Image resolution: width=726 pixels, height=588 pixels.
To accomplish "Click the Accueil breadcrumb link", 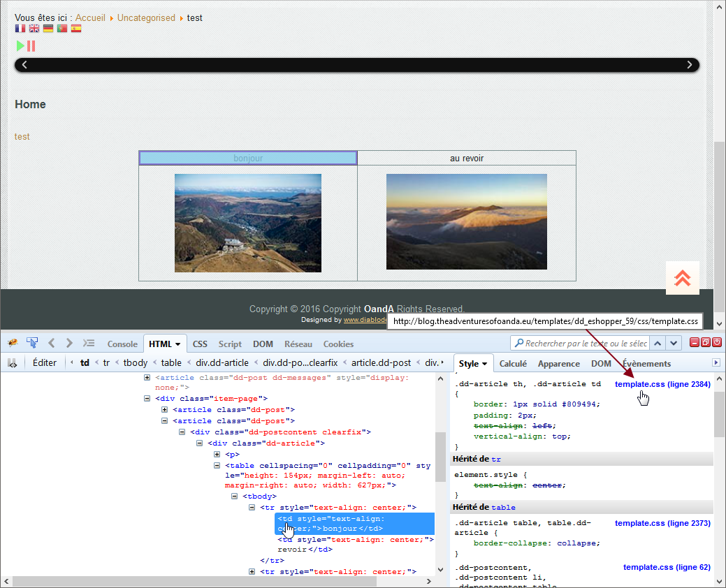I will click(90, 17).
